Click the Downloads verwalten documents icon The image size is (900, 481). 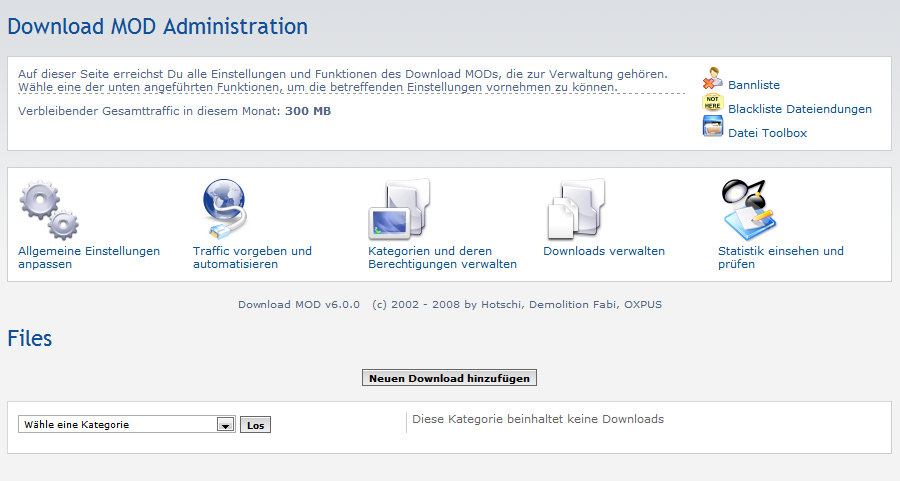(575, 209)
